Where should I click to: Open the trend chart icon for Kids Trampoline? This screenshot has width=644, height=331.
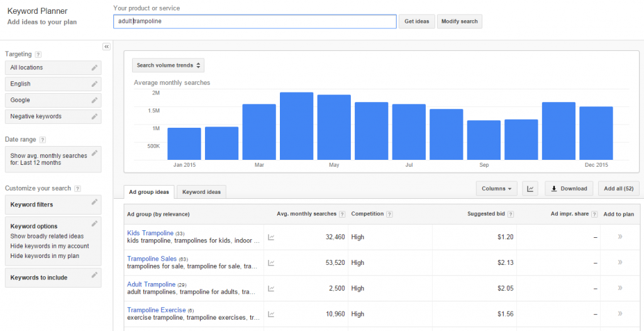point(271,237)
